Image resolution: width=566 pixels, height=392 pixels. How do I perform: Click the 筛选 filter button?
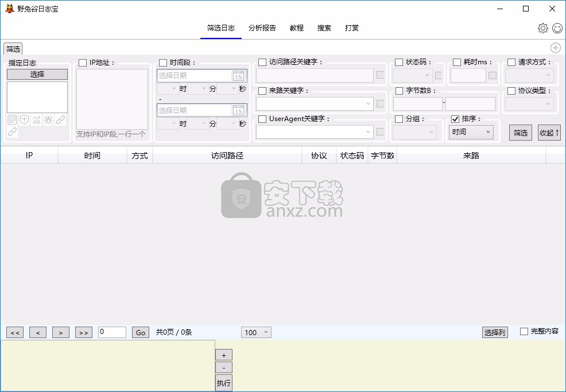(521, 133)
